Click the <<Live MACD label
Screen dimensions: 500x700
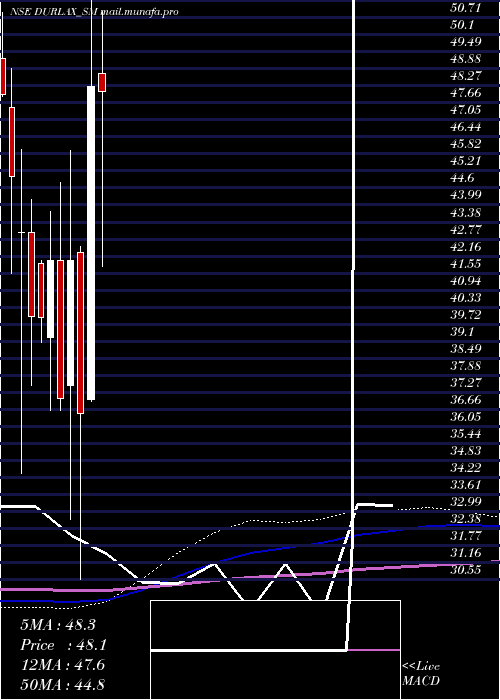click(x=421, y=674)
